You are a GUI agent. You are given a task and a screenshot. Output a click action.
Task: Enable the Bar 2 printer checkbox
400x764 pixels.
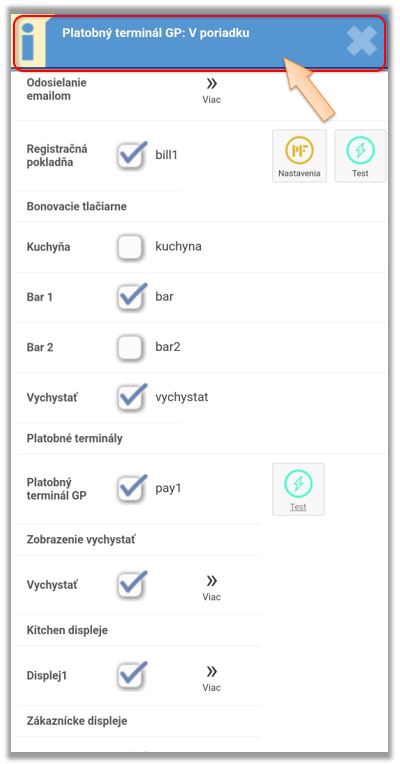(x=131, y=347)
